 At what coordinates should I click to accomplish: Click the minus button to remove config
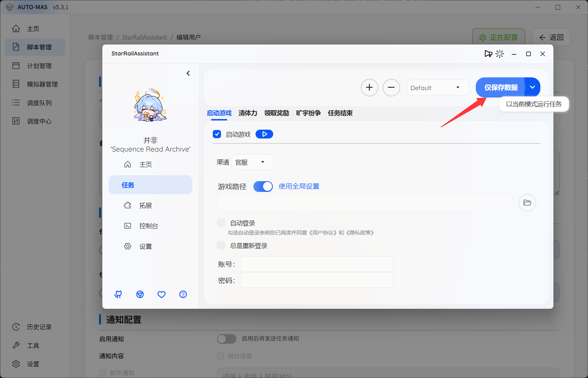pyautogui.click(x=391, y=88)
